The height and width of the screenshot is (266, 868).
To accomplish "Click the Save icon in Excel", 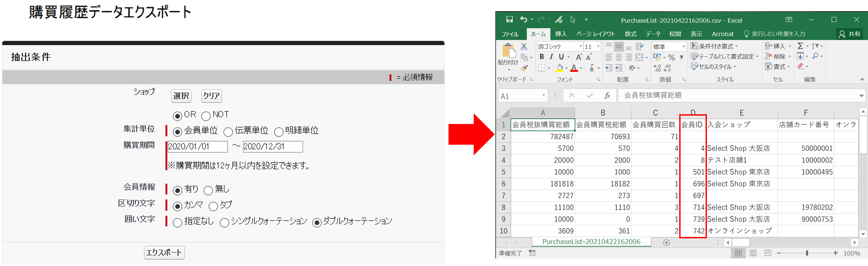I will [509, 20].
